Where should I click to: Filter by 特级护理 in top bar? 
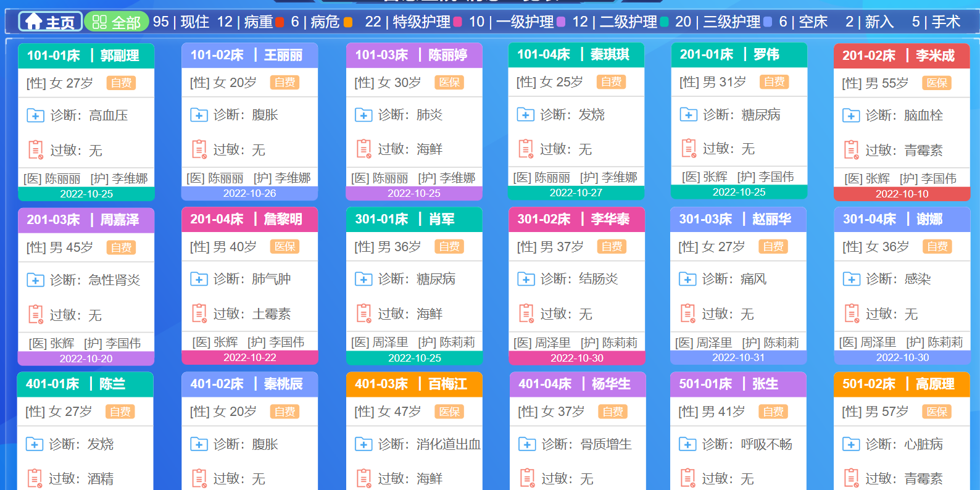(421, 22)
